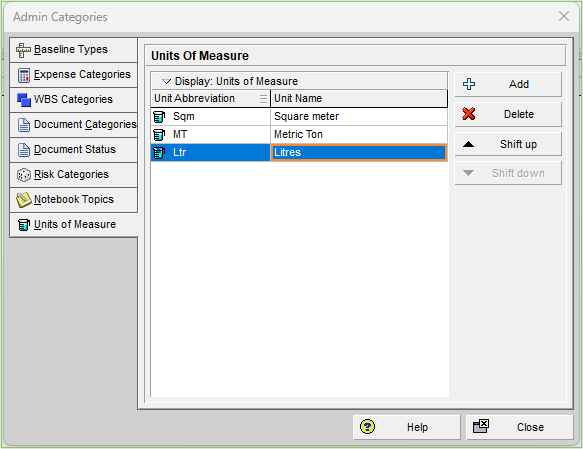The width and height of the screenshot is (583, 449).
Task: Click the Metric Ton name cell
Action: pos(359,135)
